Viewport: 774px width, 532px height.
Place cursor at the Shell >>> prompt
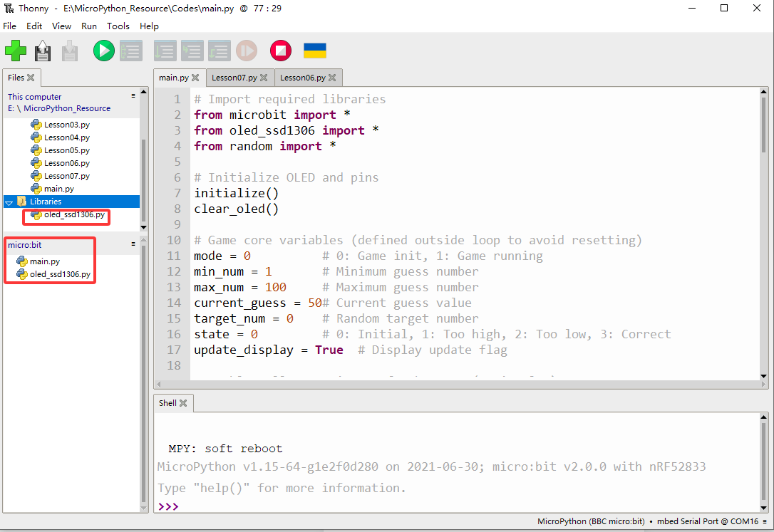[x=168, y=506]
